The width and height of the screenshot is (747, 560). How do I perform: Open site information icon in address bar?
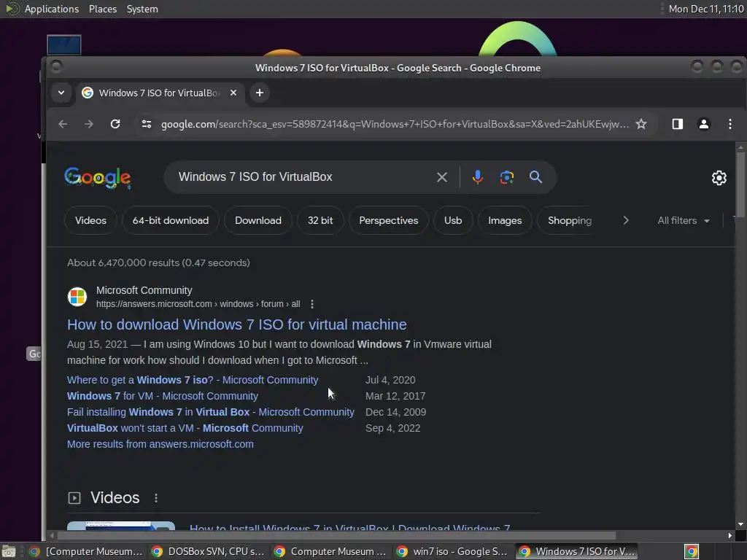coord(146,124)
